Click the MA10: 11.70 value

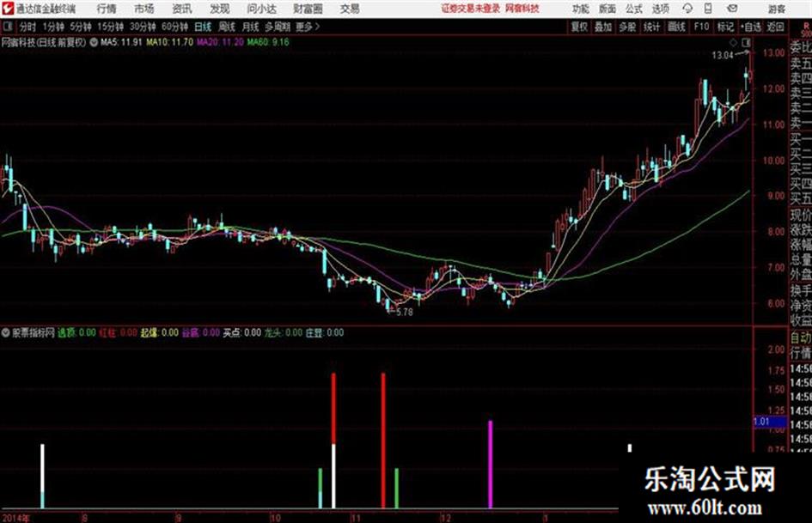pos(170,42)
